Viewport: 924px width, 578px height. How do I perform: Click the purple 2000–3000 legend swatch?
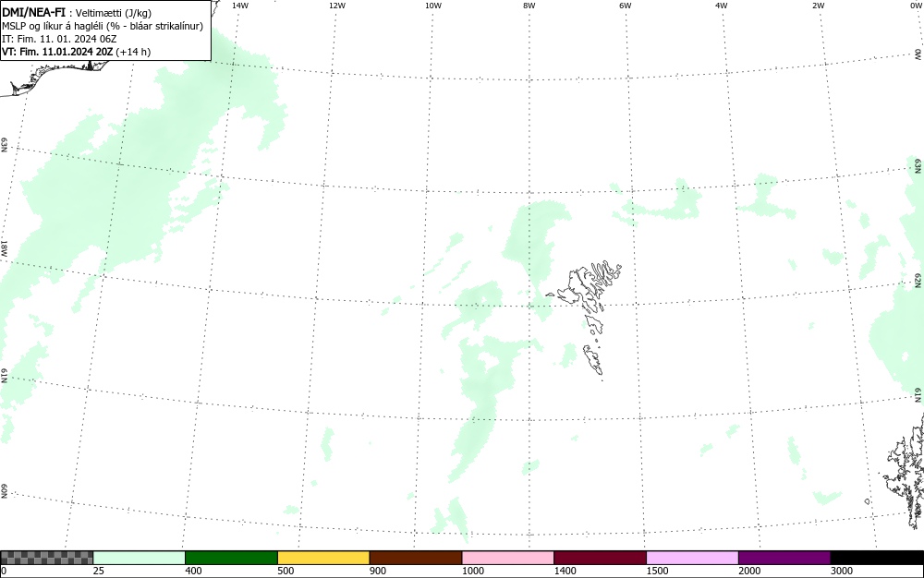click(x=784, y=558)
